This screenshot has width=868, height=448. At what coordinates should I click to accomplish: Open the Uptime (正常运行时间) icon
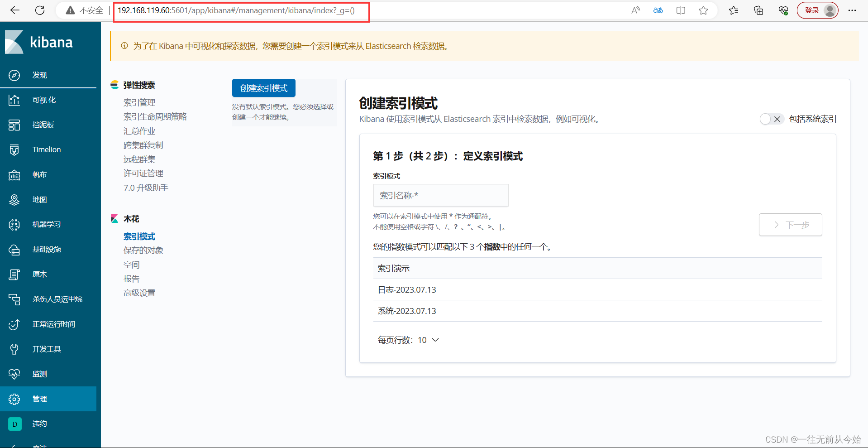tap(14, 324)
